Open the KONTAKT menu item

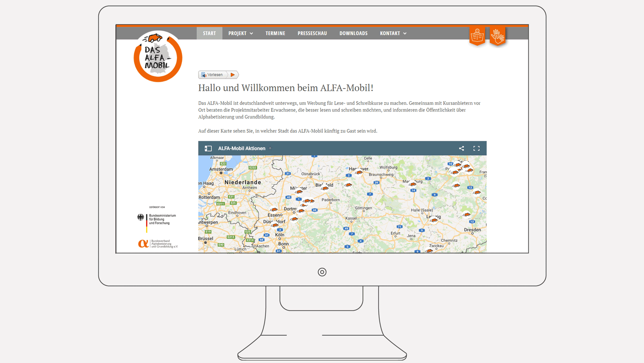390,33
